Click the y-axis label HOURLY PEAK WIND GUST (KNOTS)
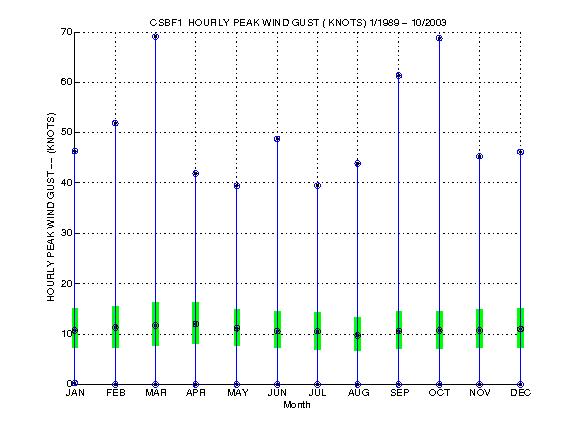 [51, 207]
